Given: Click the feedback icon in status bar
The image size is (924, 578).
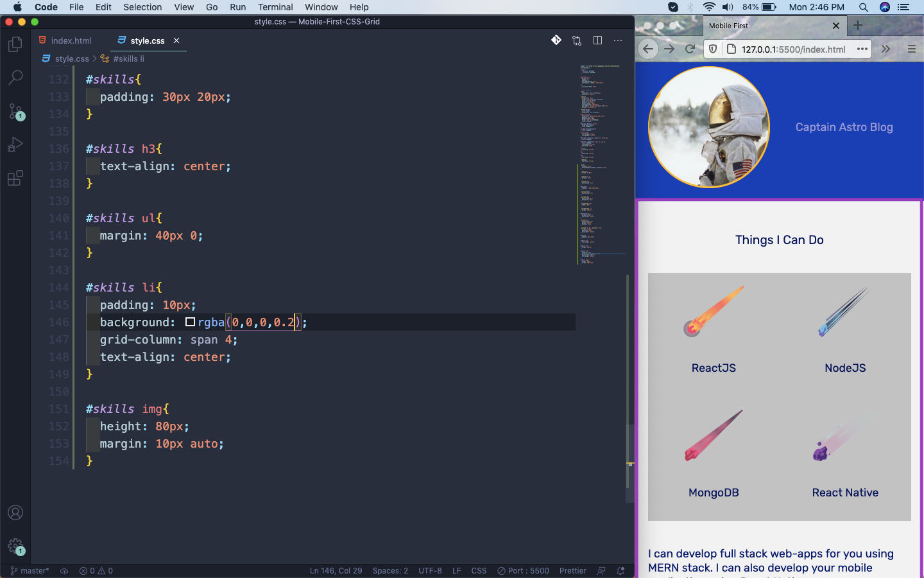Looking at the screenshot, I should 601,571.
